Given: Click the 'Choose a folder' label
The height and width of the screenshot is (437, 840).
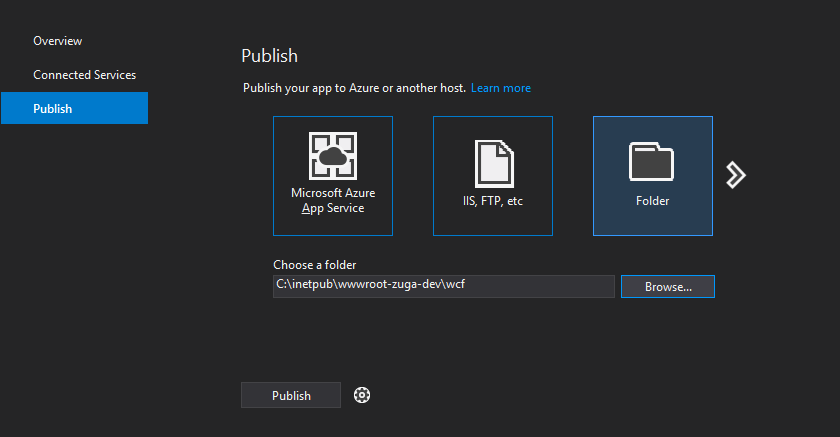Looking at the screenshot, I should (x=314, y=265).
